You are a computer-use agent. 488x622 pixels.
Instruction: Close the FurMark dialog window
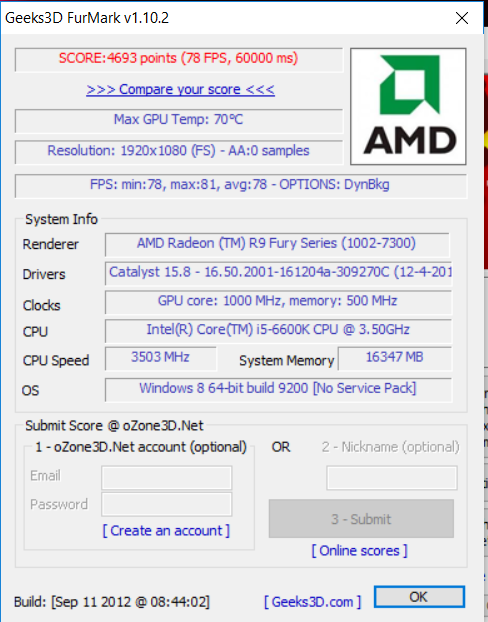point(462,18)
